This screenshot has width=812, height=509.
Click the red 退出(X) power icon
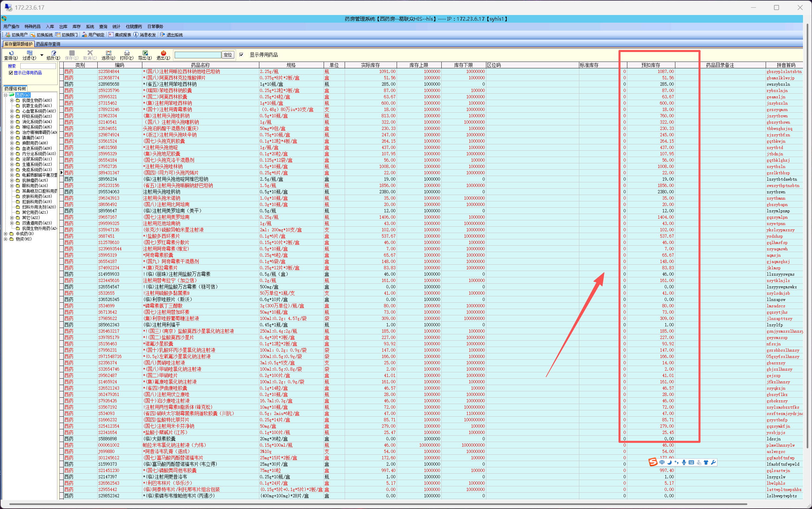[x=163, y=53]
